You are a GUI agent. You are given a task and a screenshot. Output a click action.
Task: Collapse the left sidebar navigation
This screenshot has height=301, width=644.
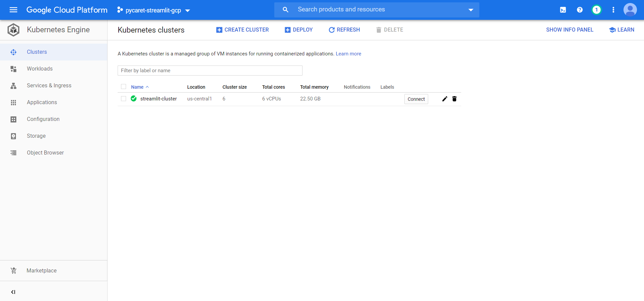[x=13, y=292]
